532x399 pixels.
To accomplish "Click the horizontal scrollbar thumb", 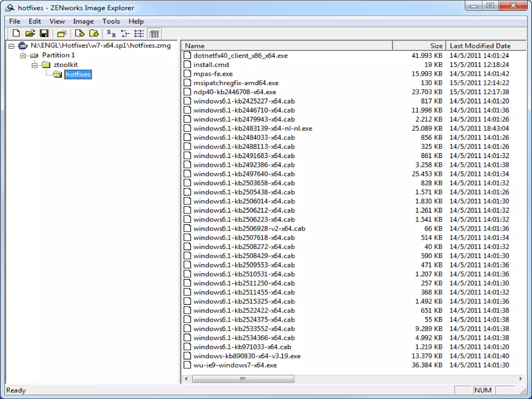I will click(x=243, y=379).
